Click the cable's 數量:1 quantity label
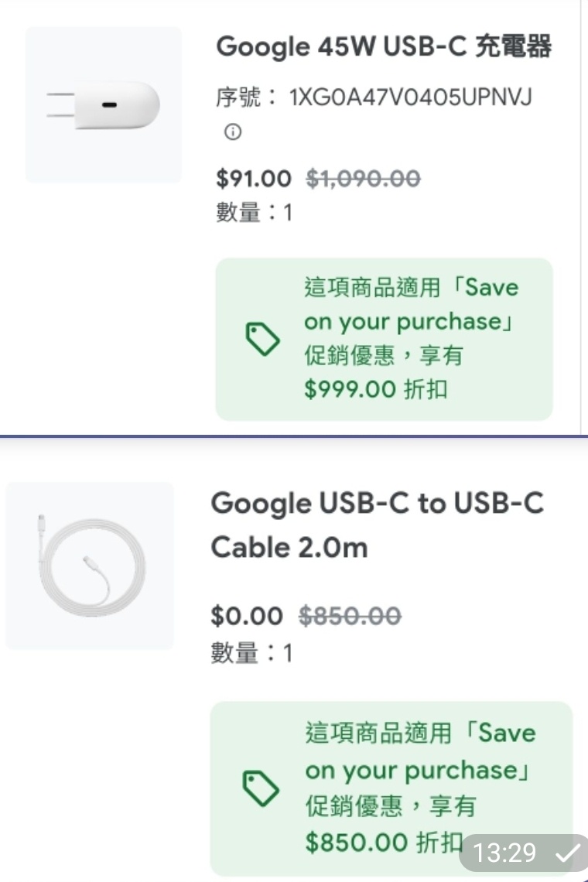588x882 pixels. click(x=251, y=654)
